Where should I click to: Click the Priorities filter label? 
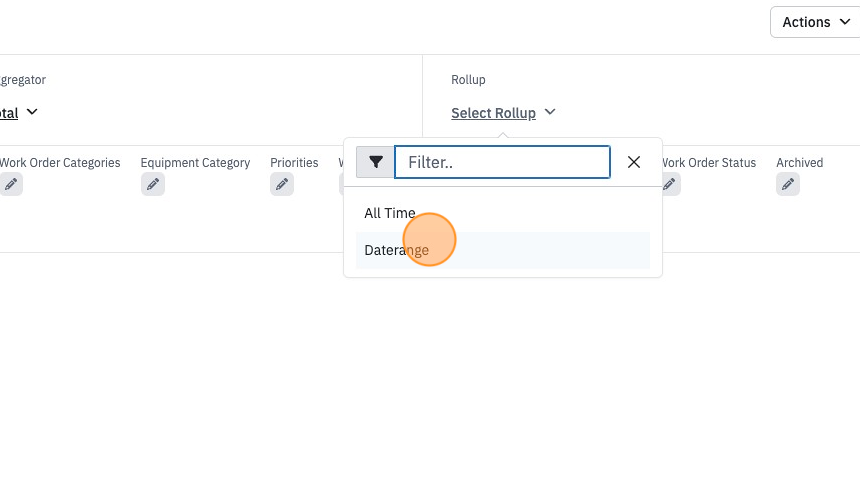point(294,163)
